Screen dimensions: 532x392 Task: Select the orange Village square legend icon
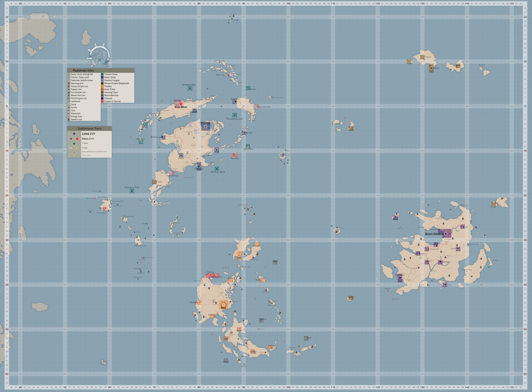click(x=77, y=148)
